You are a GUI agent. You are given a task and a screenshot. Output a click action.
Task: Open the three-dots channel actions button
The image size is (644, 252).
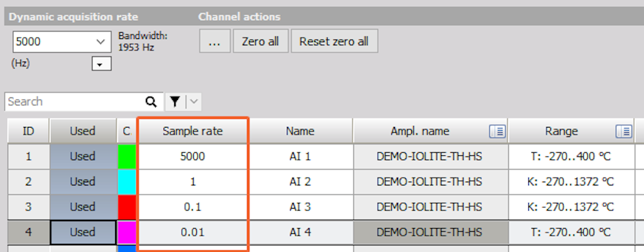pyautogui.click(x=215, y=41)
